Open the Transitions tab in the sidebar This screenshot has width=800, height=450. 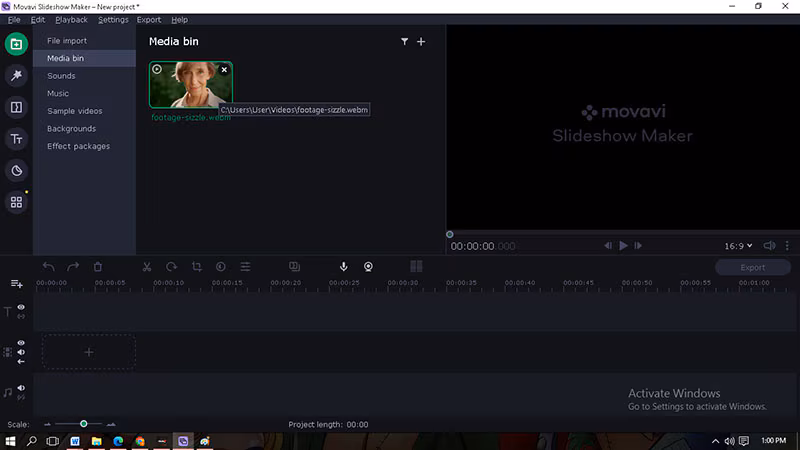(x=16, y=107)
